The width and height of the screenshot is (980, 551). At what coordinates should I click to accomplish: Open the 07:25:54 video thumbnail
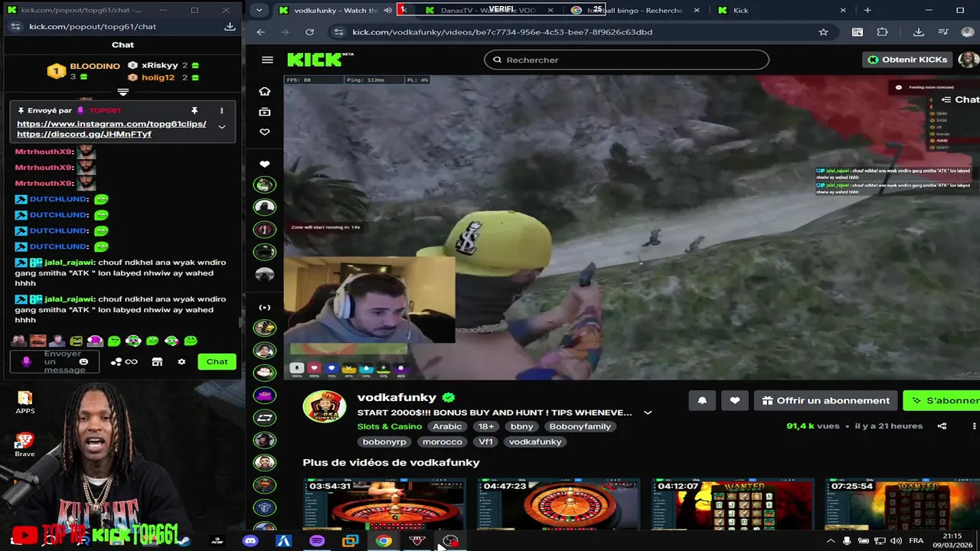(x=903, y=504)
